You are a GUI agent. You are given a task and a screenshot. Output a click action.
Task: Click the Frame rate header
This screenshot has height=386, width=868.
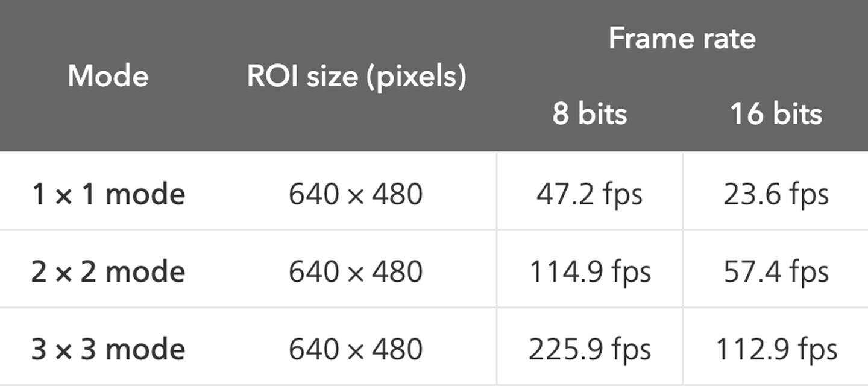pos(682,39)
